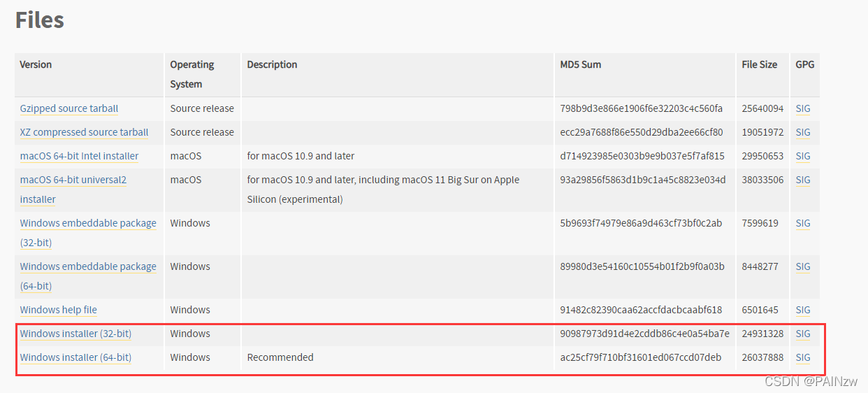
Task: Select MD5 sum 798b9d3e866e1906f6e32203c4c560fa
Action: click(x=642, y=108)
